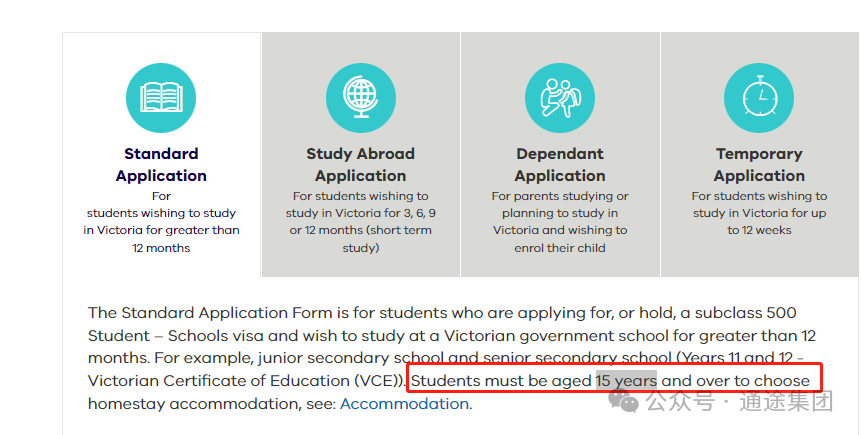861x435 pixels.
Task: Click the WeChat logo in the watermark
Action: click(x=623, y=401)
